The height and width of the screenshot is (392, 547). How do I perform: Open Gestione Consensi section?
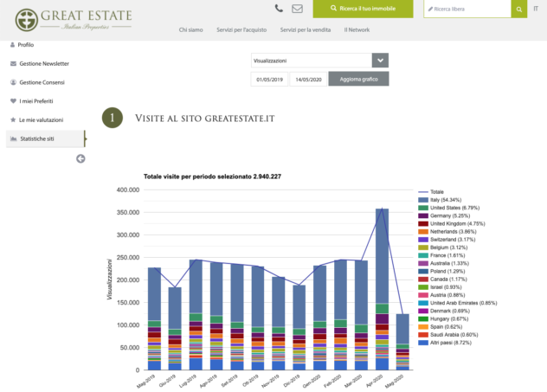coord(42,82)
